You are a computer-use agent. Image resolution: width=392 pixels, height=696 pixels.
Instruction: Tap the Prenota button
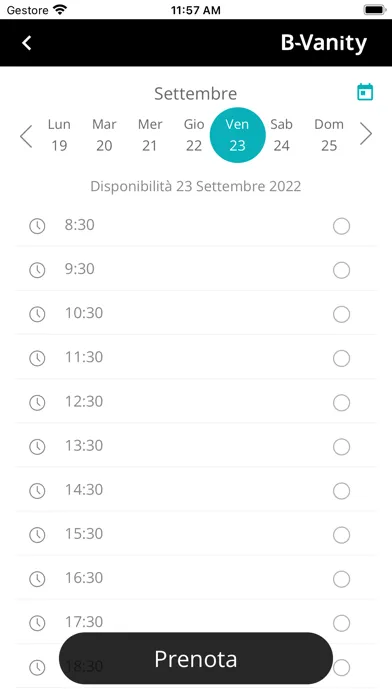coord(196,658)
